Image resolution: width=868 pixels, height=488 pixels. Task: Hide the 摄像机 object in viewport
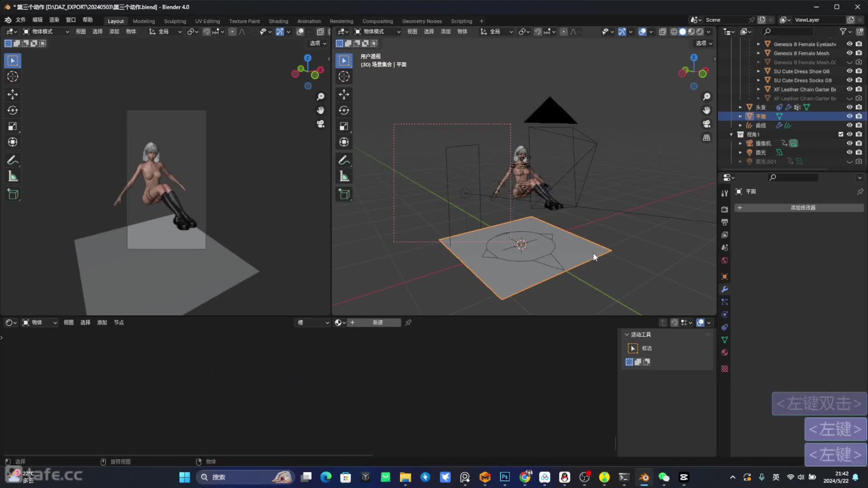(x=849, y=143)
